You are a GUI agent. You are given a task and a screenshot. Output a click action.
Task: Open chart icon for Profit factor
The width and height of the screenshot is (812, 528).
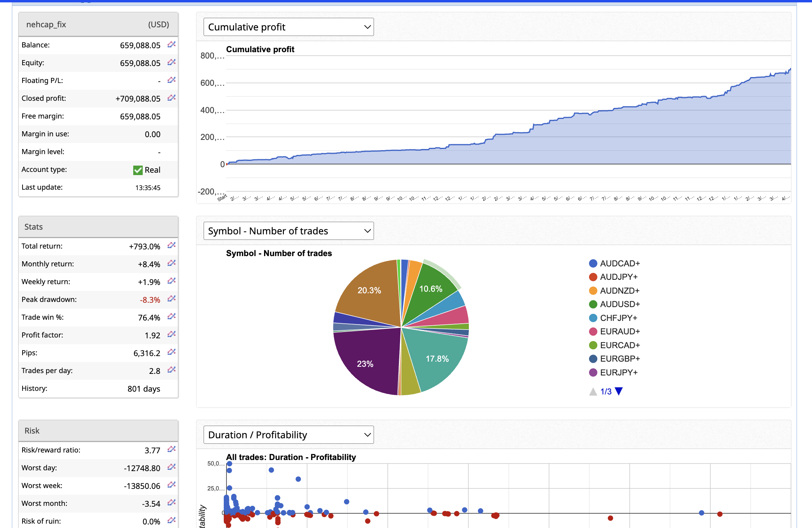[171, 334]
